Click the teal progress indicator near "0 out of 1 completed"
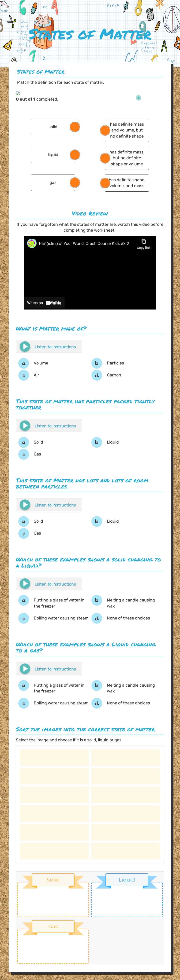The height and width of the screenshot is (980, 180). (x=138, y=97)
